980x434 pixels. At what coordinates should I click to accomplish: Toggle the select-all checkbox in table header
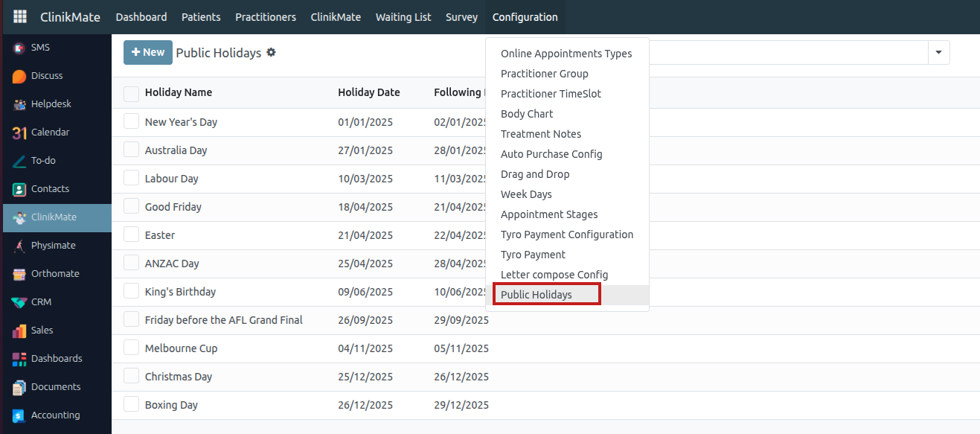132,93
